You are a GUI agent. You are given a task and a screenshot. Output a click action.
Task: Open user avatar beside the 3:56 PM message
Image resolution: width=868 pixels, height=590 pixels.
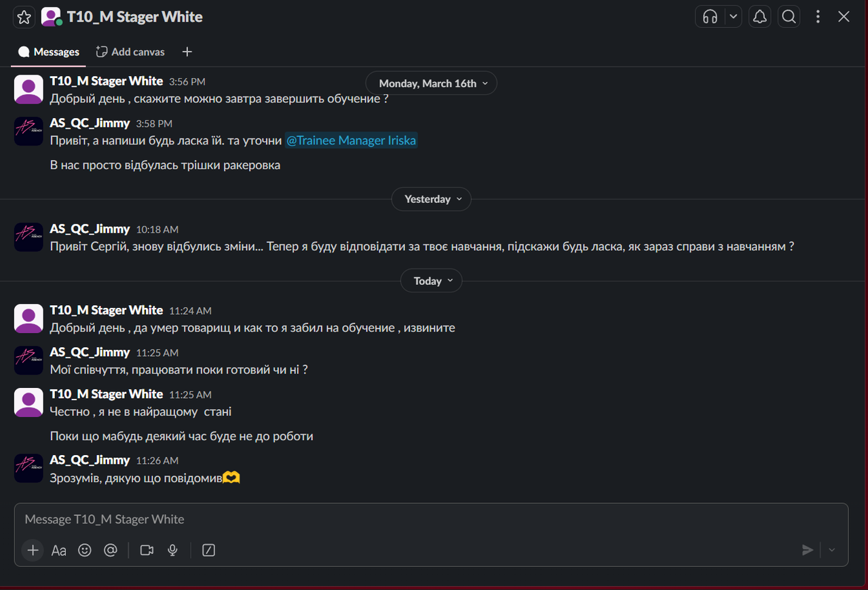pos(29,90)
